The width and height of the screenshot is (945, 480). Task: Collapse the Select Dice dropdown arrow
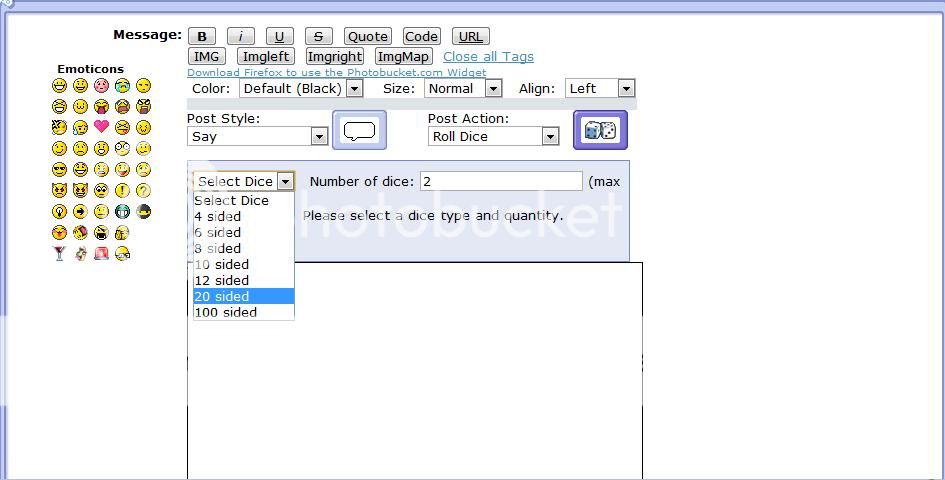click(286, 182)
